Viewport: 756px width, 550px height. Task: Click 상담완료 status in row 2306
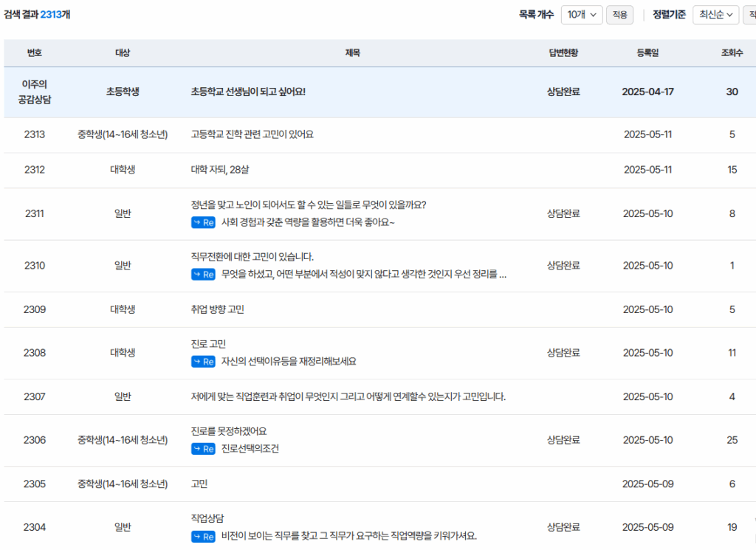(x=563, y=440)
